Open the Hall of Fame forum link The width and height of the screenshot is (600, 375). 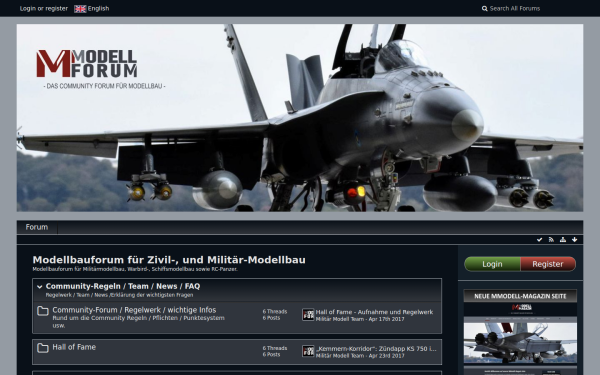point(74,347)
